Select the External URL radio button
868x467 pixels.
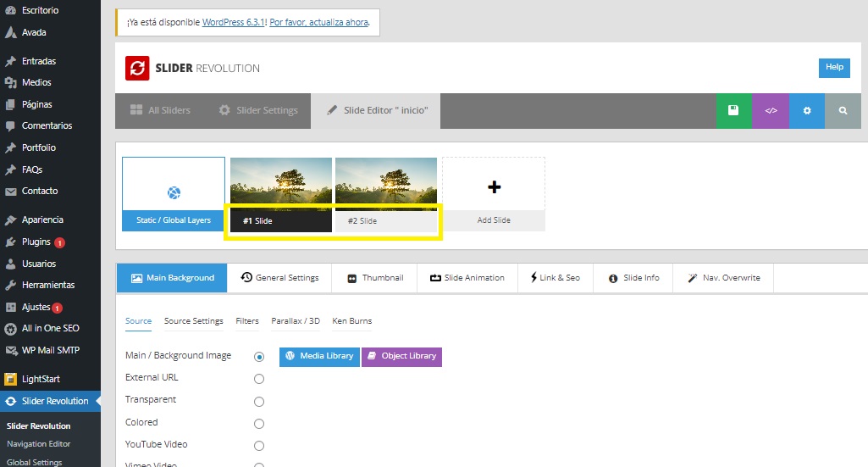259,379
